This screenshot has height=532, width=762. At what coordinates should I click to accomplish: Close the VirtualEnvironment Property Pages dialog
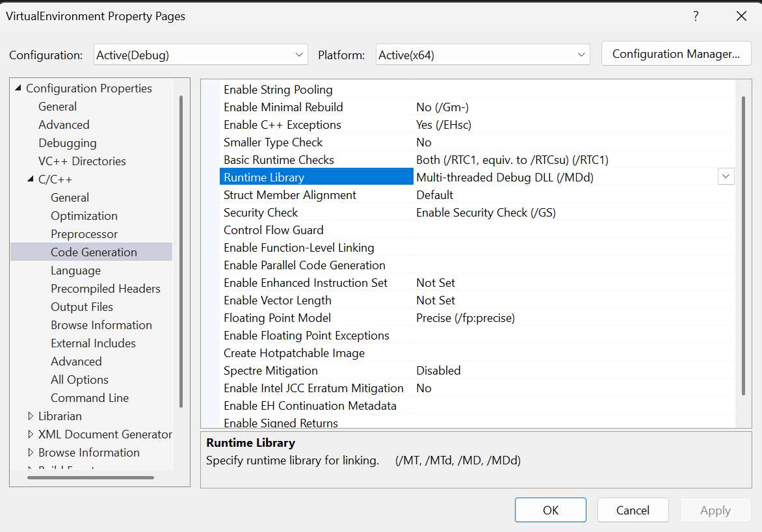[x=741, y=16]
